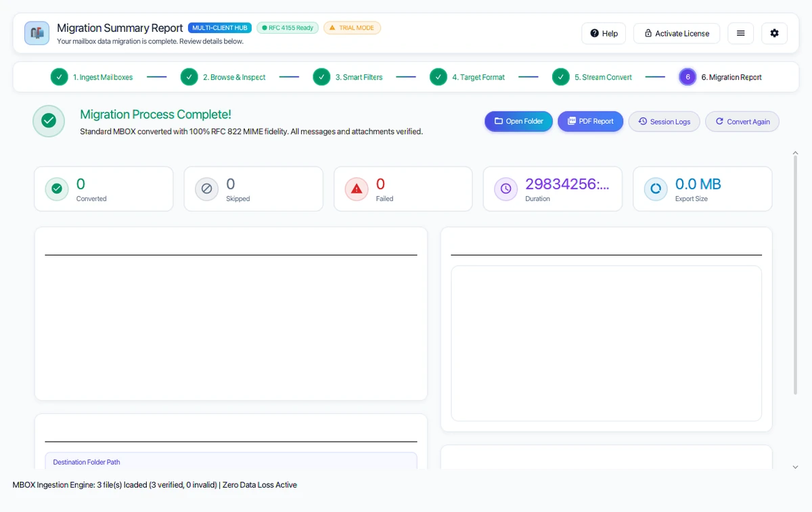Click the MBOX Ingestion Engine status text
812x512 pixels.
coord(154,485)
